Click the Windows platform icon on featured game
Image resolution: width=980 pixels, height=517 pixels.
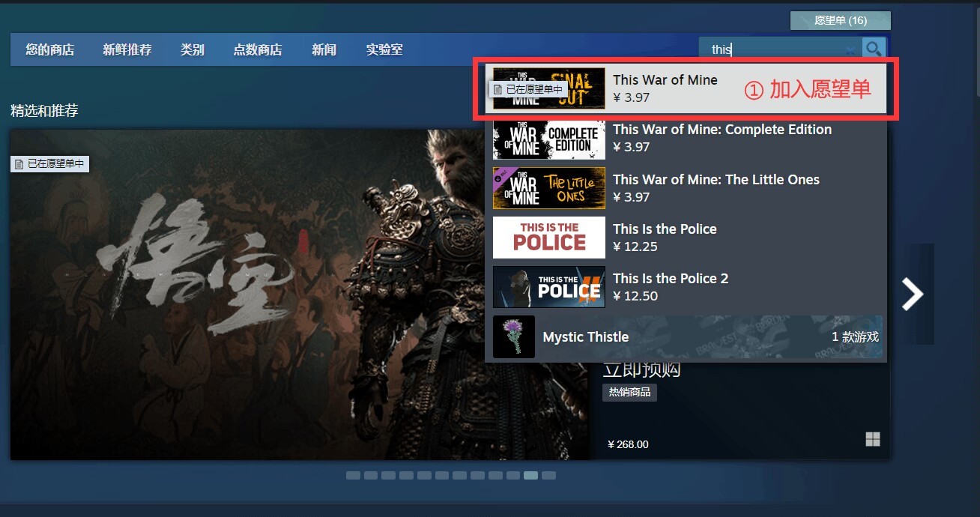(x=873, y=439)
